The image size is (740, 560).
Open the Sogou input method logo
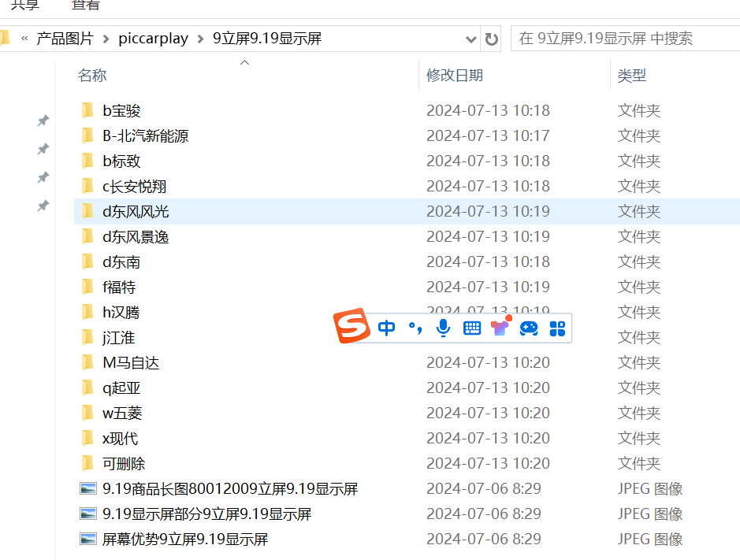[x=351, y=325]
